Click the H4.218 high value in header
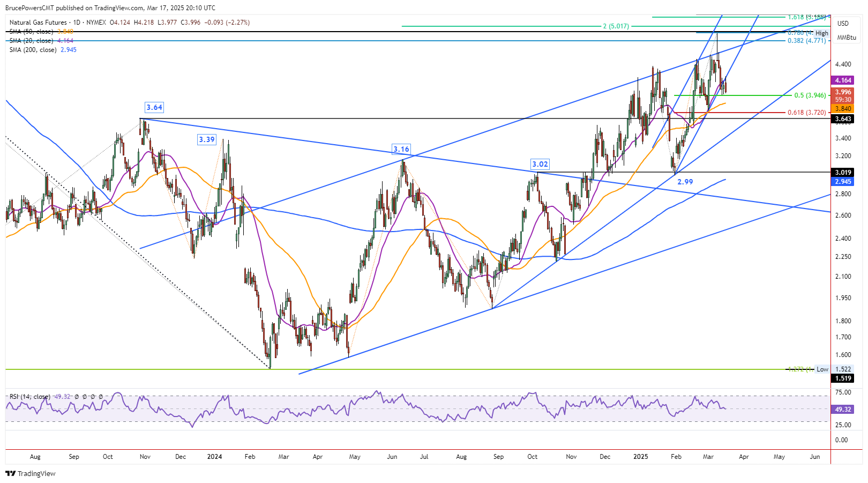 click(x=144, y=23)
